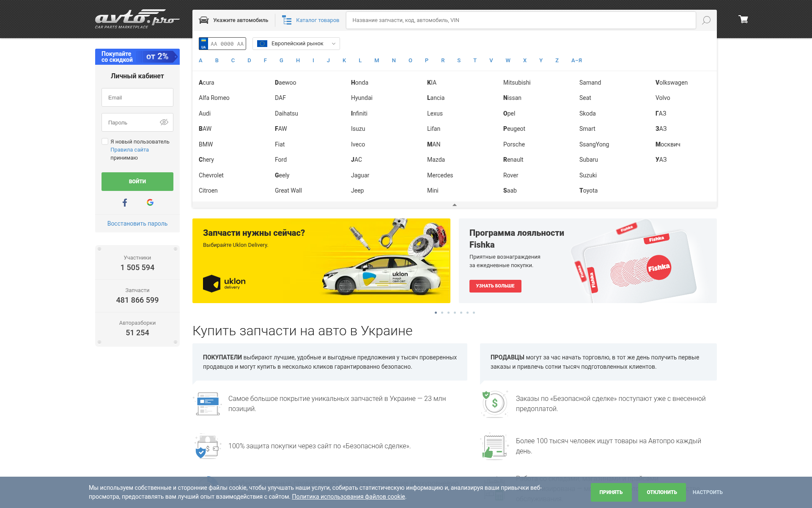Decline cookies with ОТКЛОНИТЬ button
Viewport: 812px width, 508px height.
pos(662,492)
